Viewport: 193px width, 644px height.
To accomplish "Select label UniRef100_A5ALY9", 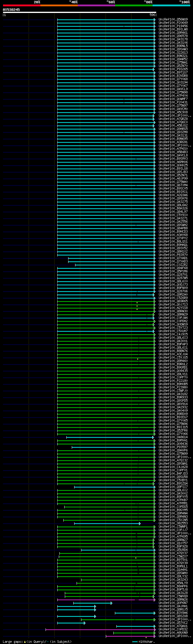I will pos(173,583).
